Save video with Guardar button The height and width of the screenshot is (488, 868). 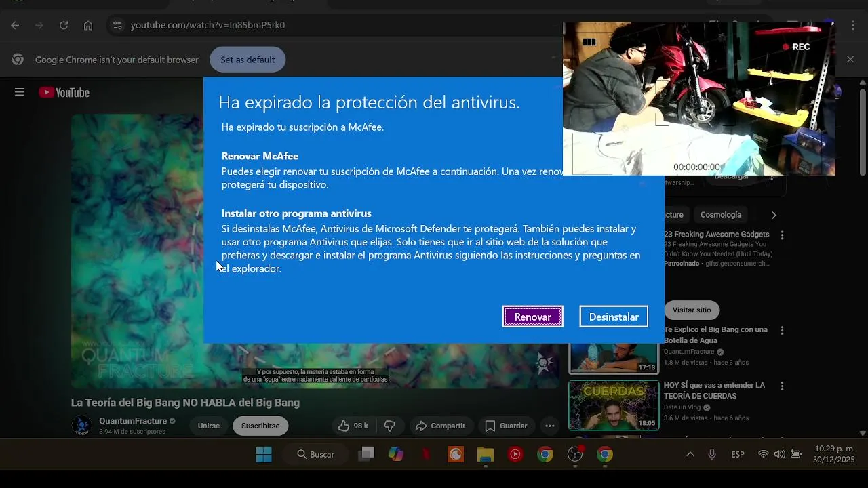(x=506, y=426)
